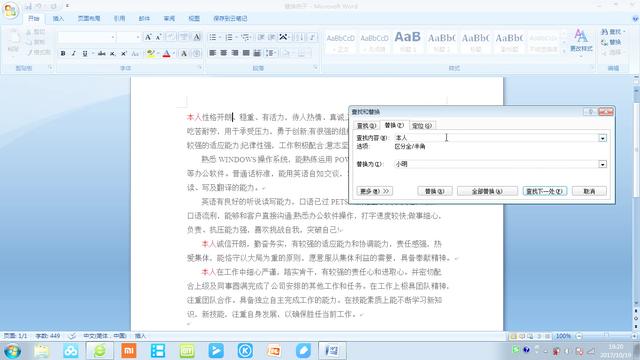Image resolution: width=640 pixels, height=360 pixels.
Task: Open the font size combo box
Action: tap(129, 37)
